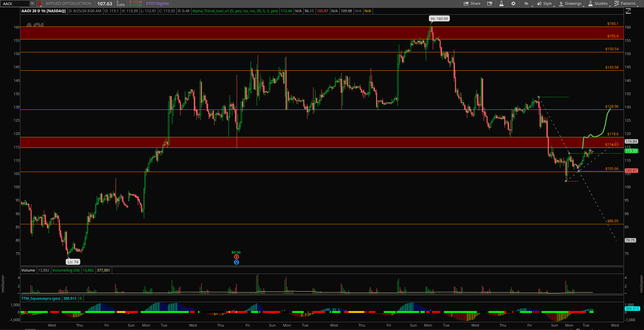Image resolution: width=644 pixels, height=330 pixels.
Task: Click the 377,001 volume value
Action: click(103, 270)
